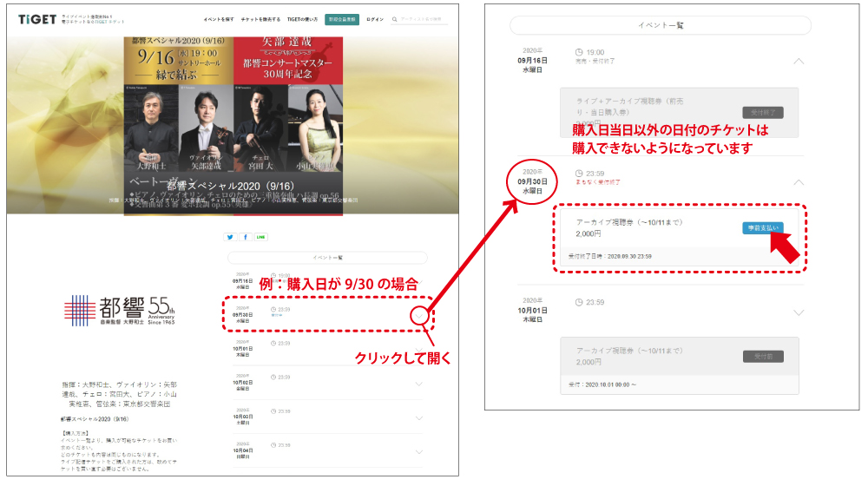Expand 10月01日 row chevron in right panel
Screen dimensions: 868x486
[x=799, y=312]
